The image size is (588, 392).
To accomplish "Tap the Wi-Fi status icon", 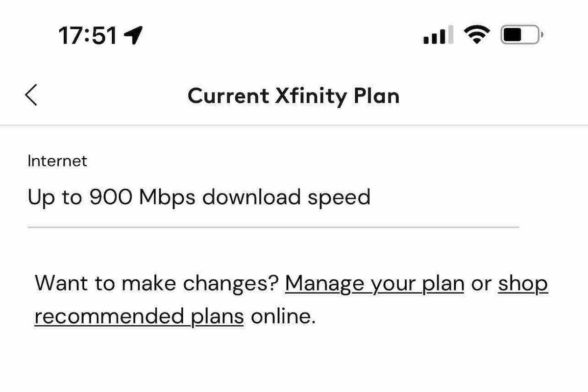I will click(477, 35).
